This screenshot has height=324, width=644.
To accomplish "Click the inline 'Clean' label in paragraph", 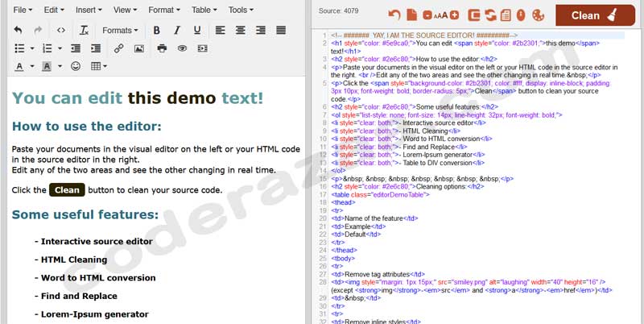I will [67, 190].
